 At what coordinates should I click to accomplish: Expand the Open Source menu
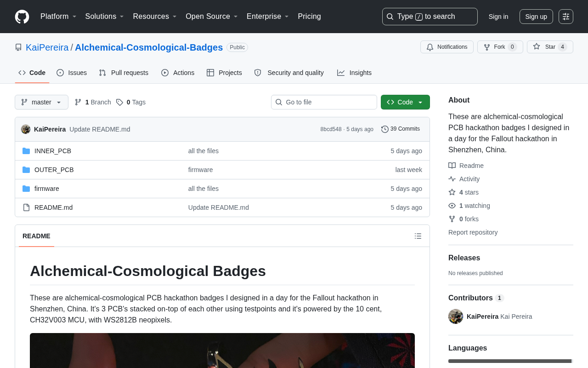pos(212,17)
